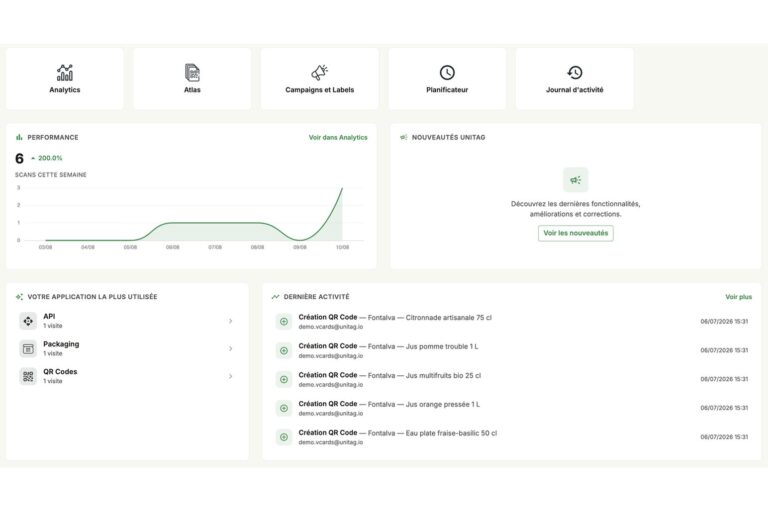
Task: Click the API application icon
Action: (x=28, y=321)
